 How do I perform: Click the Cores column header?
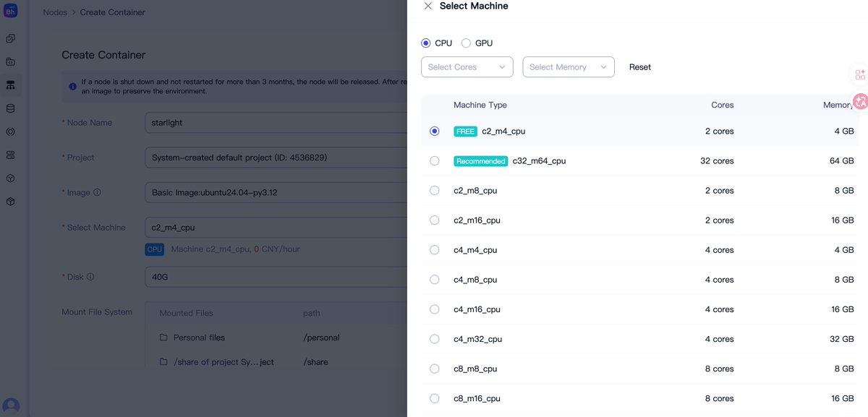722,105
